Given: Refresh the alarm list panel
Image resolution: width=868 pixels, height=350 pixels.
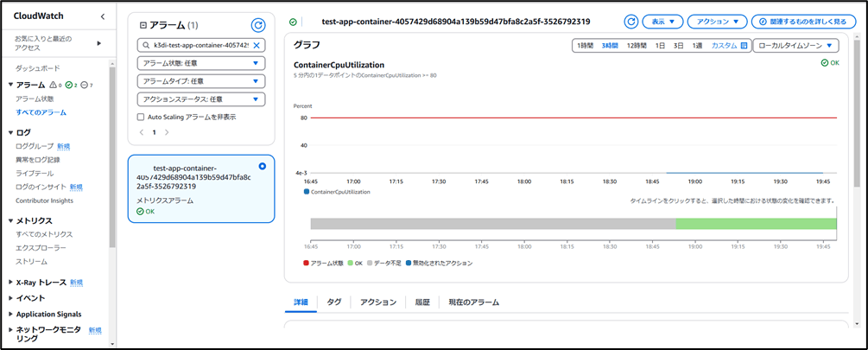Looking at the screenshot, I should click(x=258, y=25).
